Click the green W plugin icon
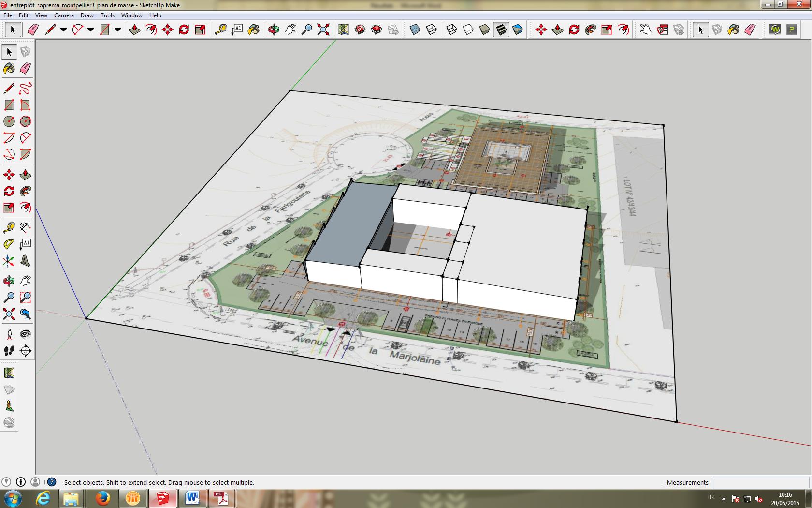Screen dimensions: 812x508 [x=775, y=30]
